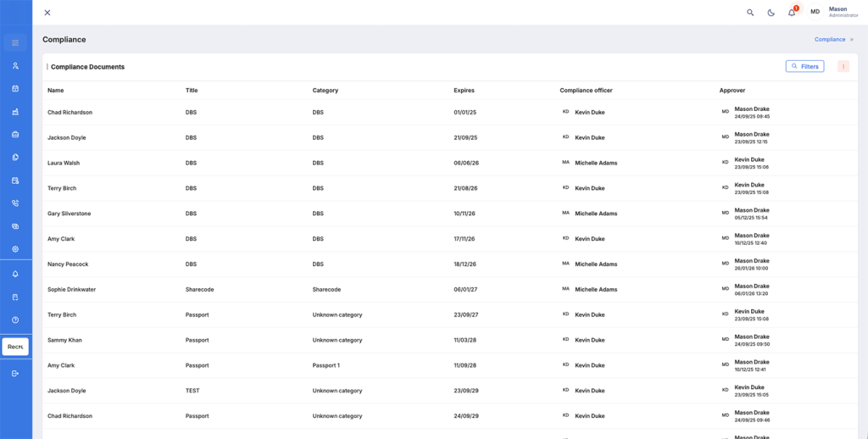Click the logout icon at sidebar bottom
The width and height of the screenshot is (868, 439).
pos(15,374)
